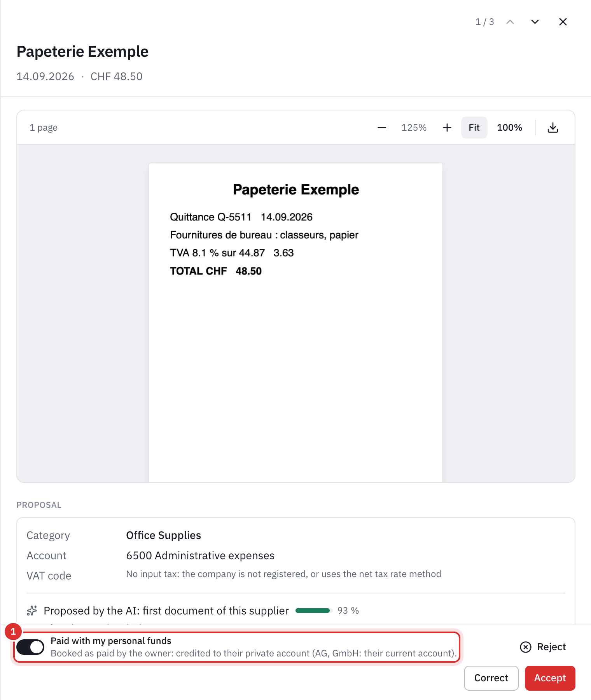The image size is (591, 700).
Task: Click the 93 % confidence bar
Action: point(313,611)
